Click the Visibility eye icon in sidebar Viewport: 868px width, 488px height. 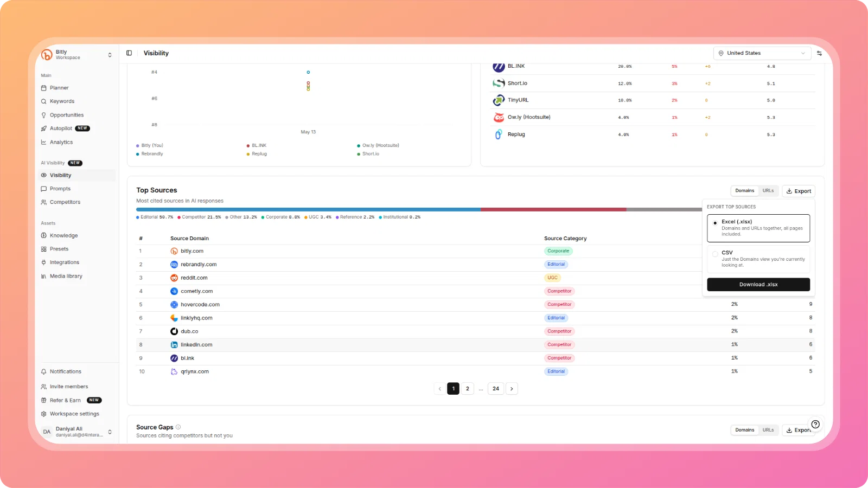coord(44,175)
